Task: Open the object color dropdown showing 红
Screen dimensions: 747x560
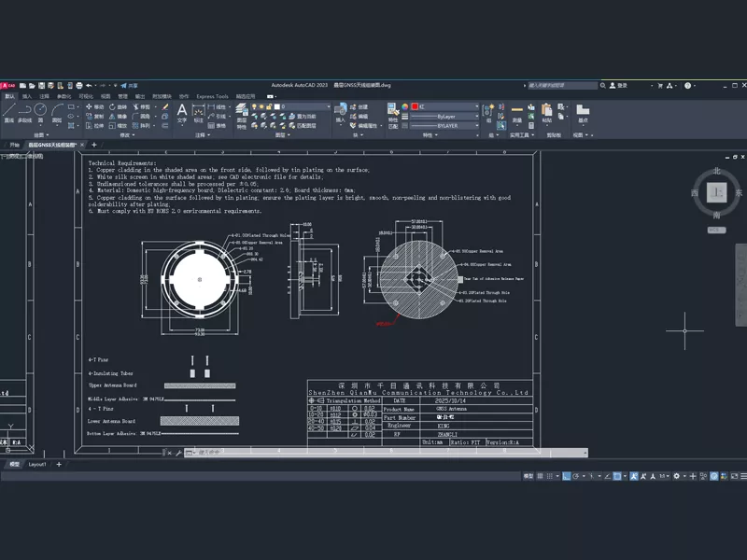Action: (445, 106)
